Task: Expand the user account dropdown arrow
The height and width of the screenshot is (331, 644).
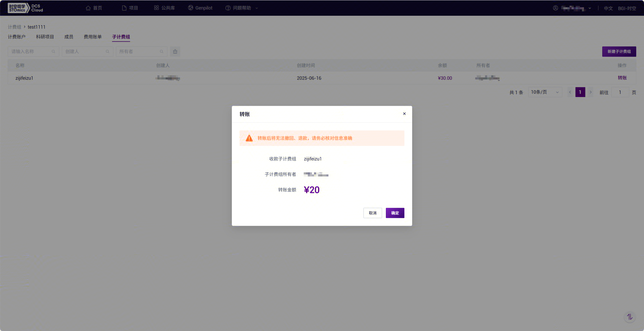Action: (590, 8)
